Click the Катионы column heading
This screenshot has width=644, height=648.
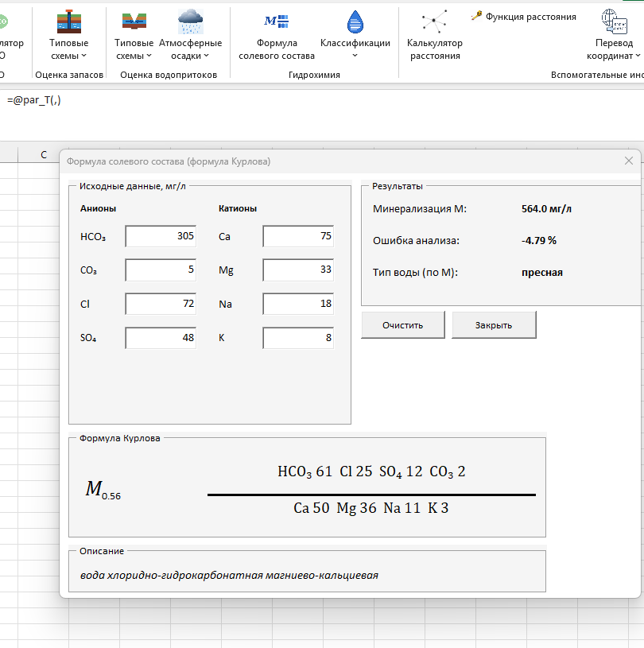point(238,208)
